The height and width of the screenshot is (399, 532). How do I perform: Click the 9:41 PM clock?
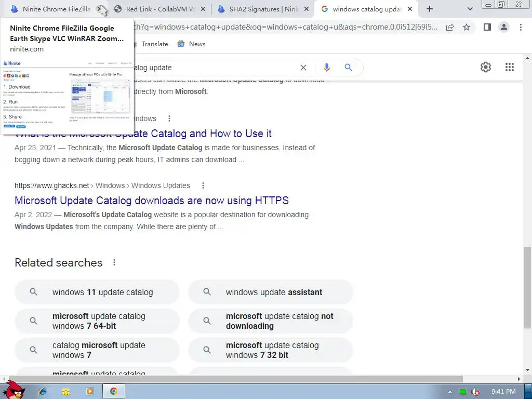(503, 392)
